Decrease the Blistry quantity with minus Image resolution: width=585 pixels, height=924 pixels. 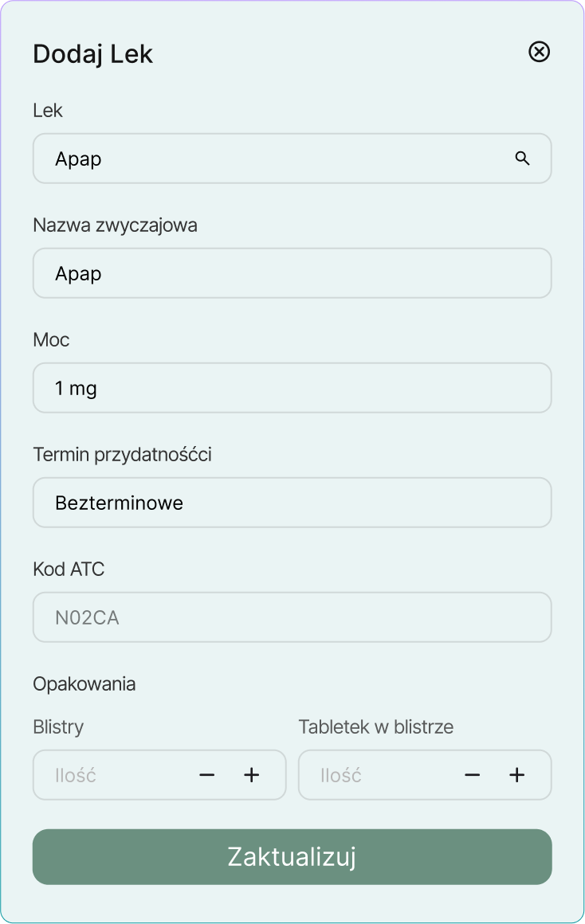pos(207,774)
